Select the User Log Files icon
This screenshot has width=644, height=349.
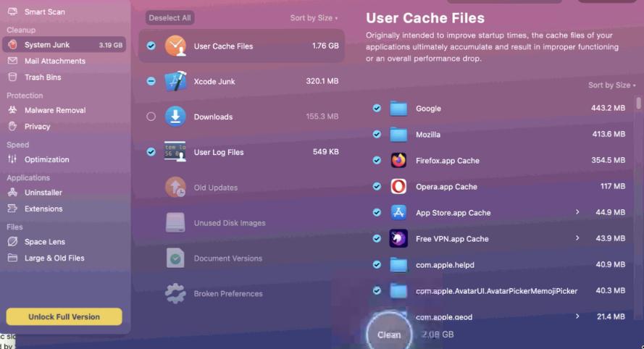(x=175, y=151)
